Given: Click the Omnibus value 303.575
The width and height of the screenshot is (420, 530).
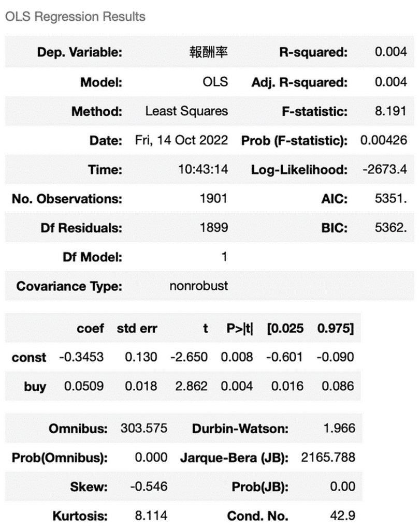Looking at the screenshot, I should point(144,429).
